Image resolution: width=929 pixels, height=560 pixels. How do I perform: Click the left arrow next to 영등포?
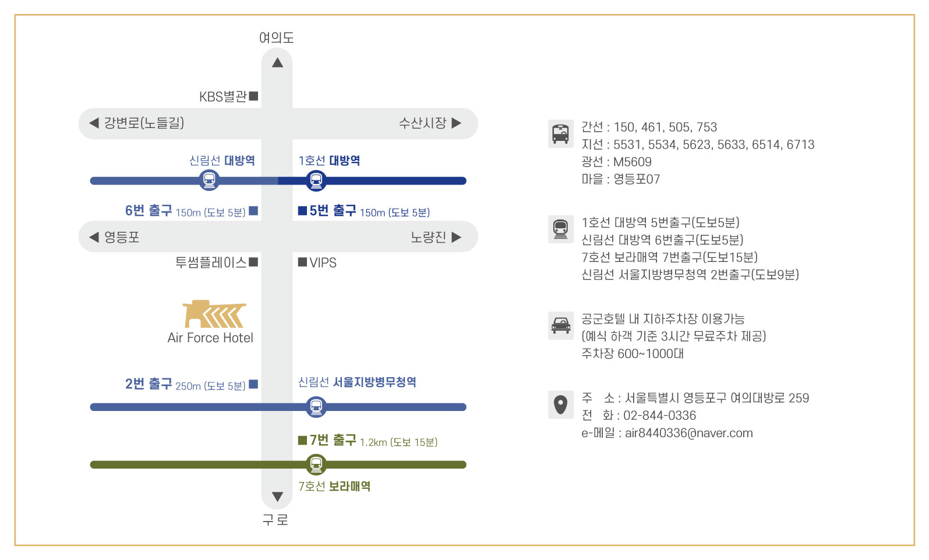[x=94, y=237]
